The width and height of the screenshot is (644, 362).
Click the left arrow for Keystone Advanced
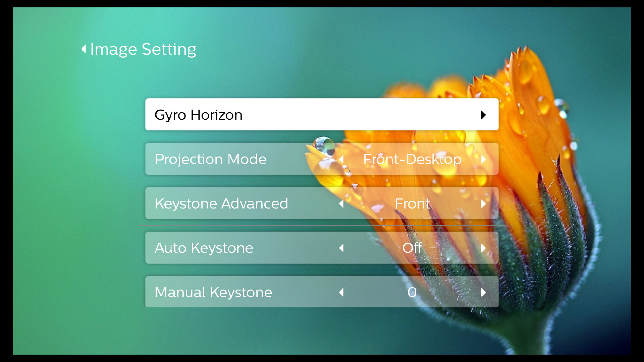coord(341,204)
